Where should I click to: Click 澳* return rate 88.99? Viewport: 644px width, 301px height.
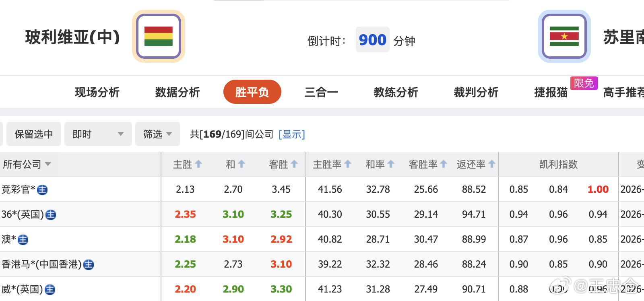(474, 239)
